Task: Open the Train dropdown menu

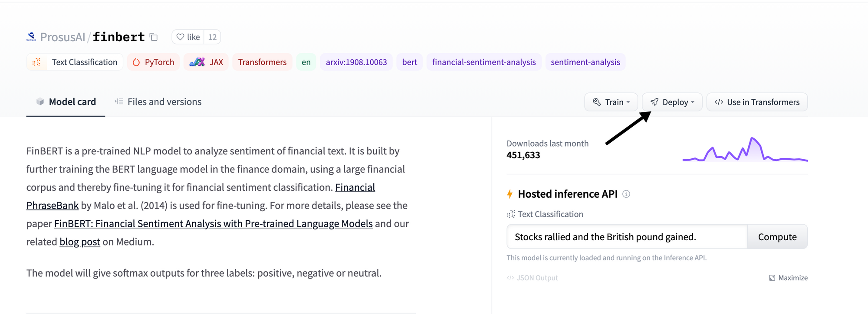Action: point(611,102)
